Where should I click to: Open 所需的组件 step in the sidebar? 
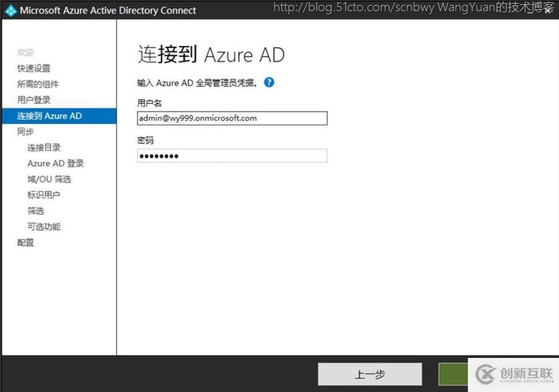point(38,84)
